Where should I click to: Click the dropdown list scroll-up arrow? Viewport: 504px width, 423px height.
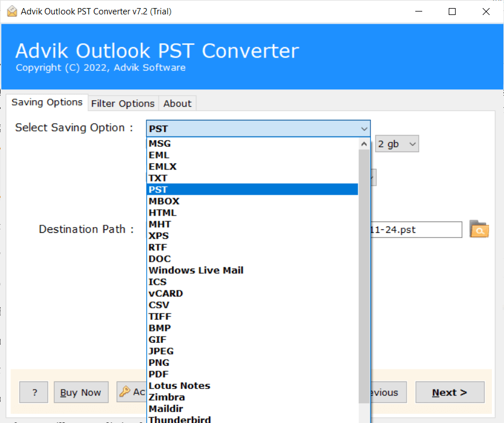click(x=364, y=144)
